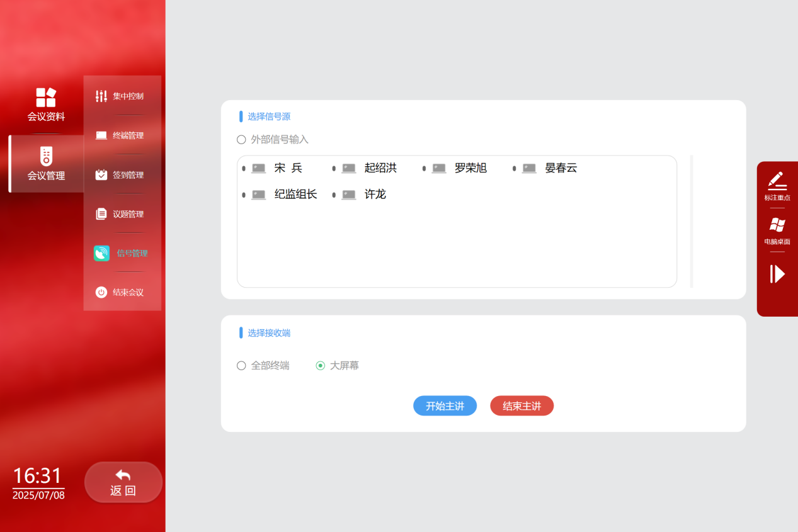Select the 会议管理 remote control icon
Viewport: 798px width, 532px height.
[46, 156]
